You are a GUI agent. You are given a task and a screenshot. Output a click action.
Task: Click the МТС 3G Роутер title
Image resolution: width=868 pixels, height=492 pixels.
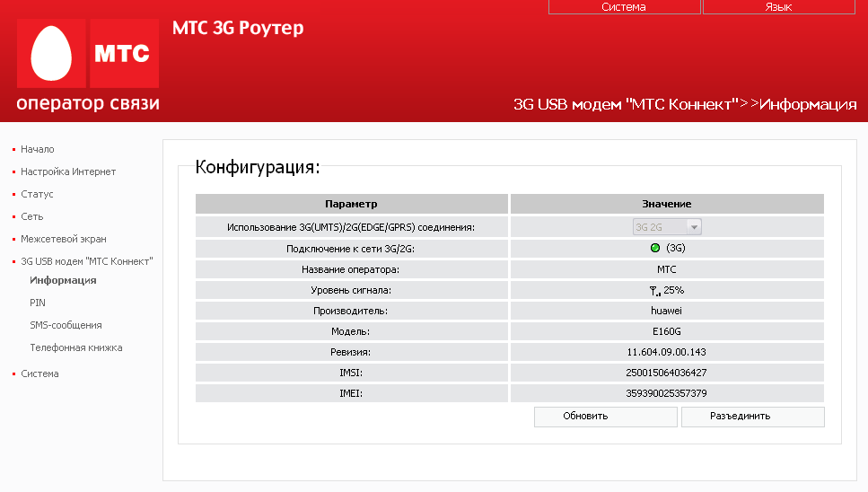pyautogui.click(x=238, y=28)
